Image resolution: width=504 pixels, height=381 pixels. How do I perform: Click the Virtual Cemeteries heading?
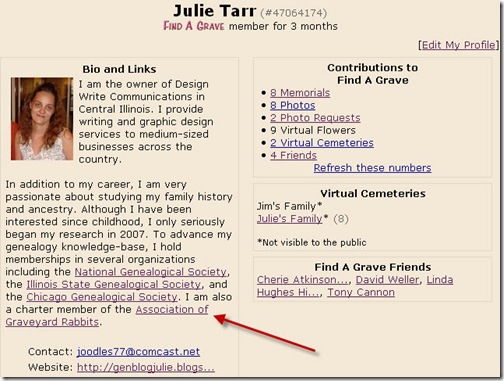pyautogui.click(x=373, y=193)
